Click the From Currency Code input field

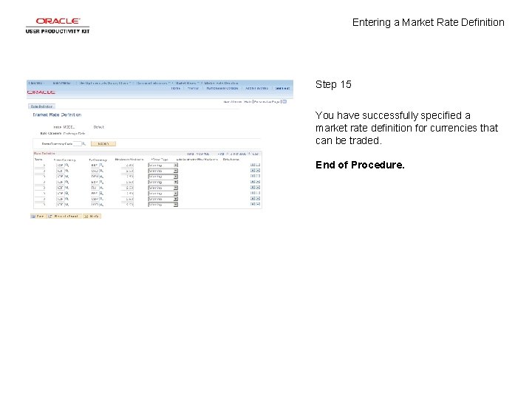[78, 144]
